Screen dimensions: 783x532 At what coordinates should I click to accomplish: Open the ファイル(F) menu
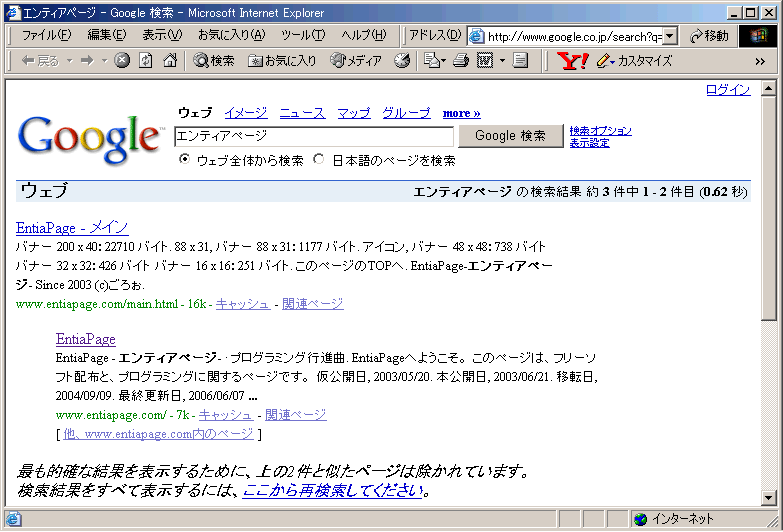[x=46, y=35]
